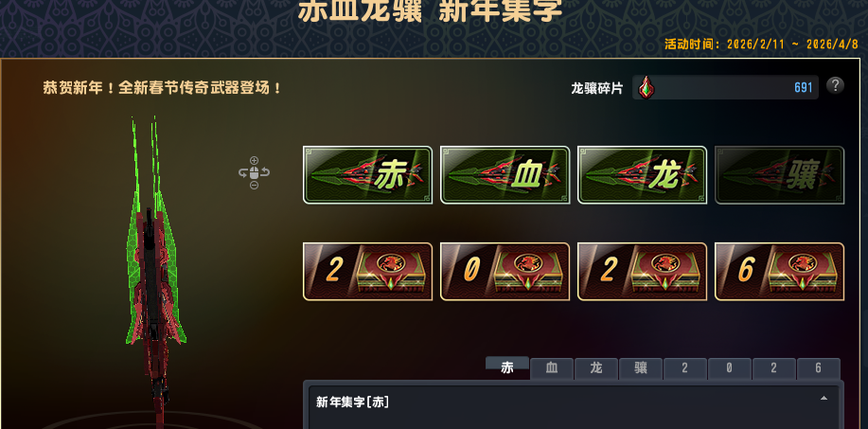
Task: Click the mouse rotate-zoom control icon
Action: click(254, 173)
